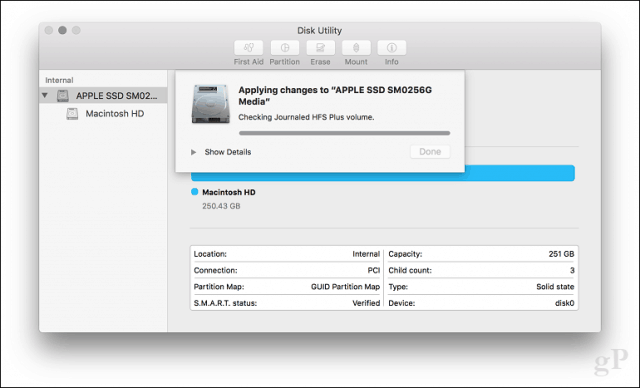Click the APPLE SSD drive icon in sidebar
The height and width of the screenshot is (388, 640).
click(x=62, y=95)
